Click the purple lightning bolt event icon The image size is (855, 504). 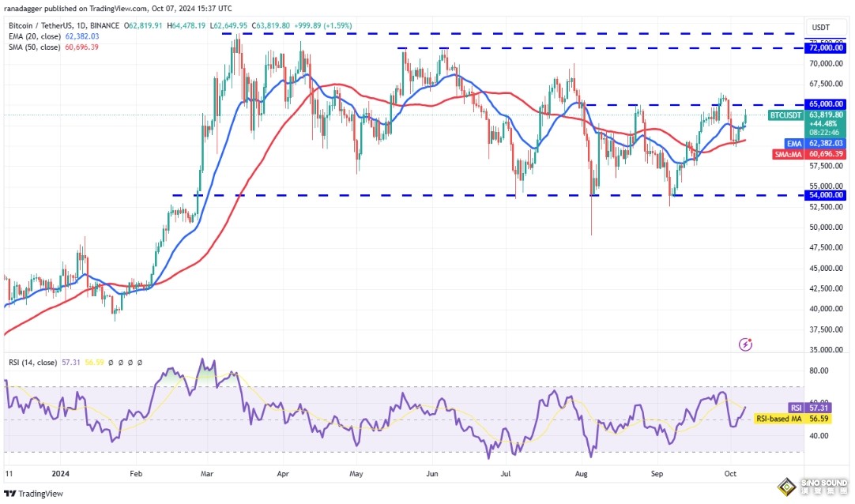[745, 344]
